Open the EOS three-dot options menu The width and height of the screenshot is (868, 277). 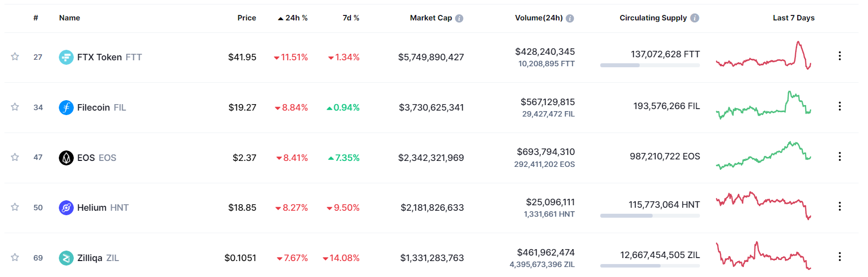point(840,156)
